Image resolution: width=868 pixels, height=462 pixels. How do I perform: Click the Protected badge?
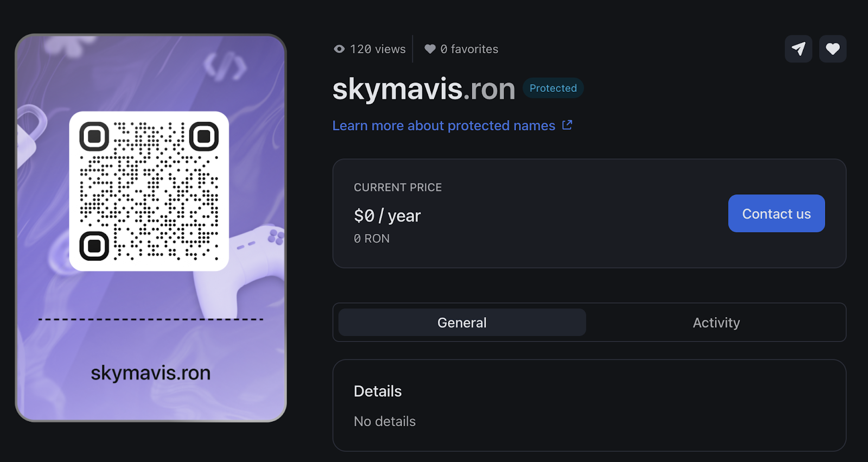[553, 88]
